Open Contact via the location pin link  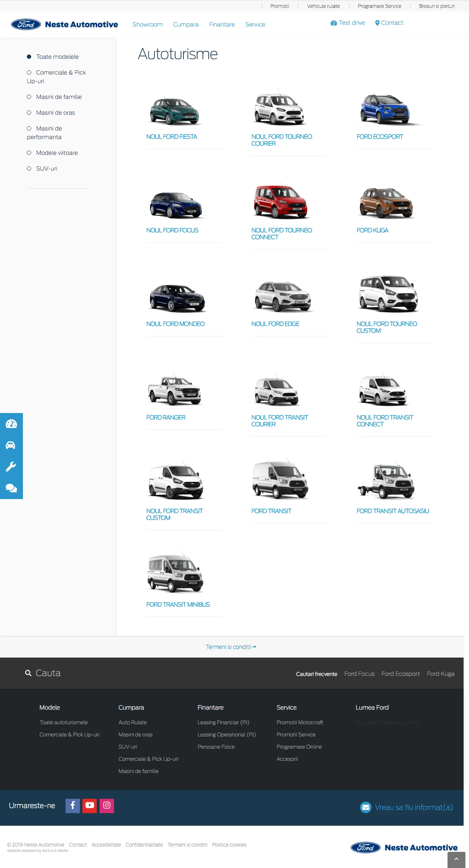tap(389, 23)
